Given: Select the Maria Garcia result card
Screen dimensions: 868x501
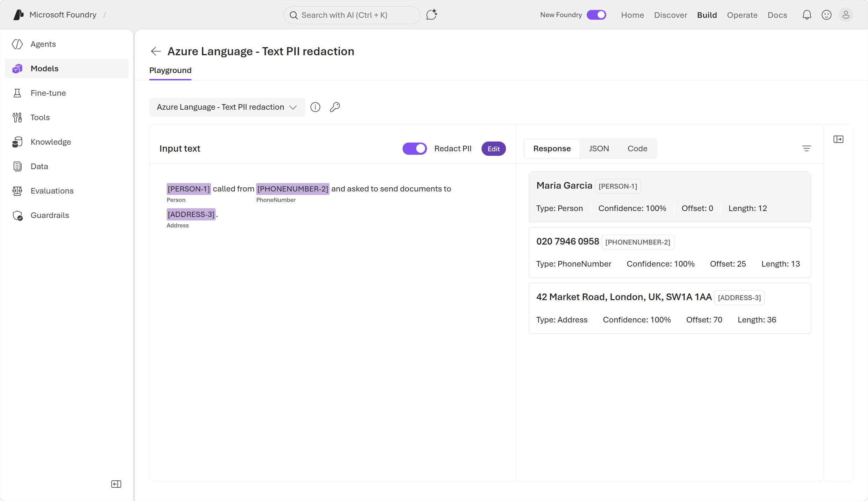Looking at the screenshot, I should click(670, 197).
